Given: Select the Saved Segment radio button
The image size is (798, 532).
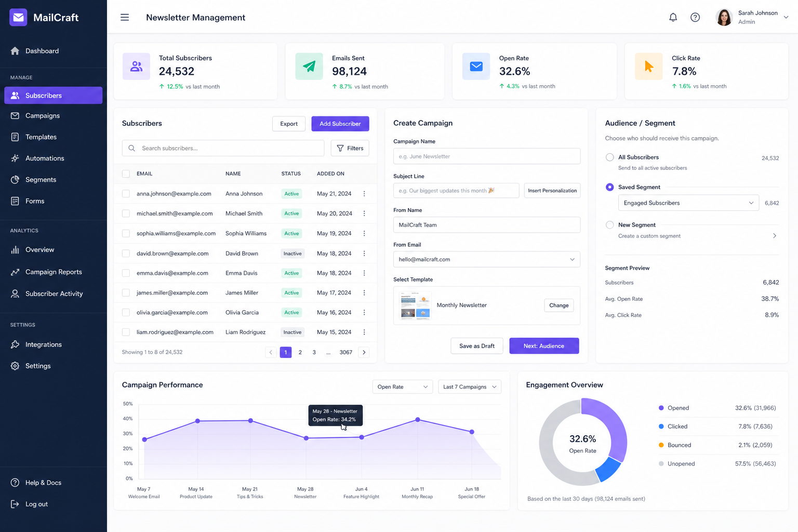Looking at the screenshot, I should 610,187.
